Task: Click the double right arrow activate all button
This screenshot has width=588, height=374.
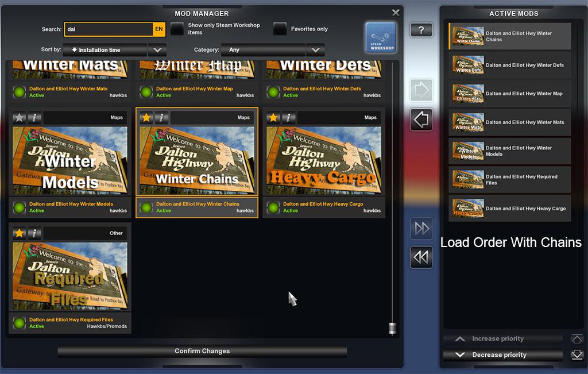Action: click(421, 229)
